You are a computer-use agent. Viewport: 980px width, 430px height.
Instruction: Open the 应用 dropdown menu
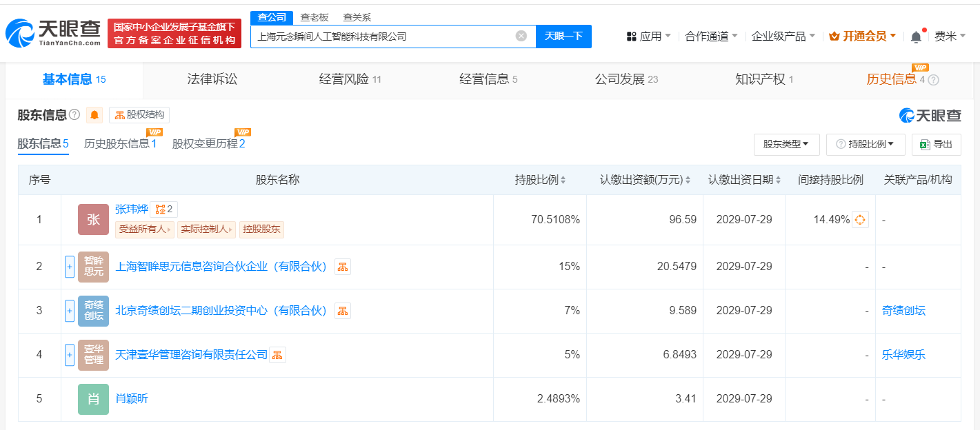pos(648,37)
